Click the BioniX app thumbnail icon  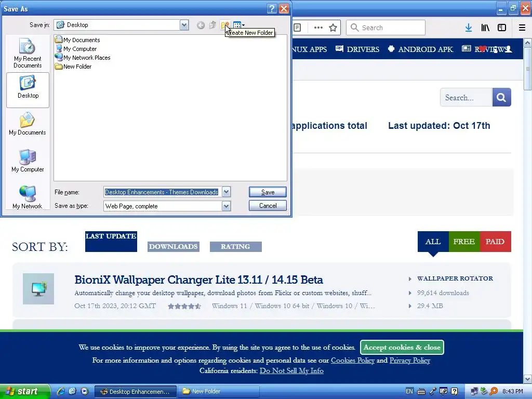[x=38, y=289]
